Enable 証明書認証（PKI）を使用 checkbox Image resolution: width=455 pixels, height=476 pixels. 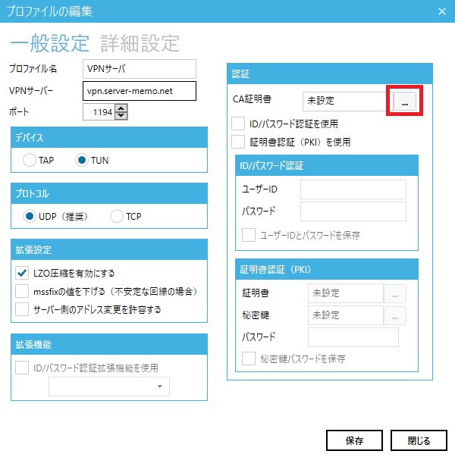tap(239, 142)
